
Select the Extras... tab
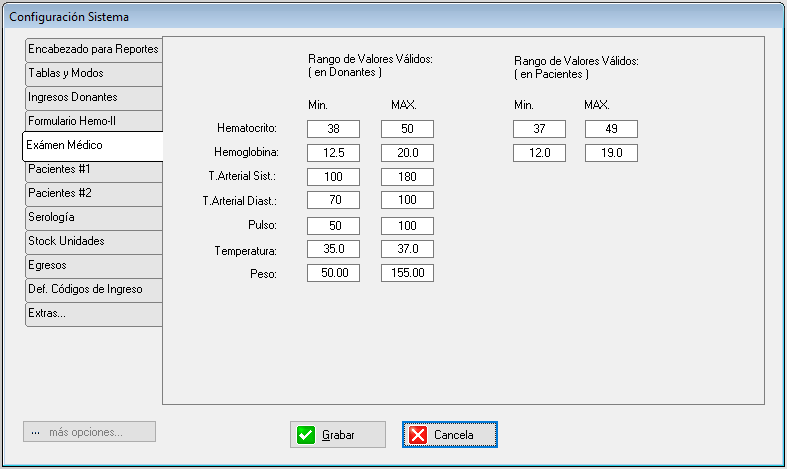[93, 313]
